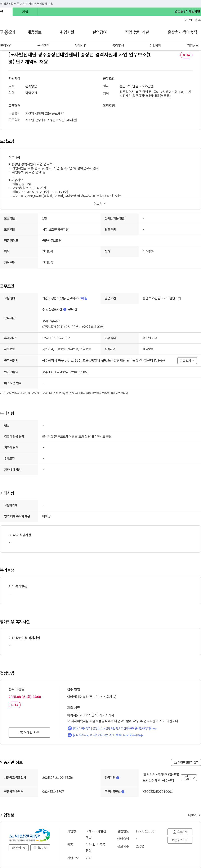201x868 pixels.
Task: Click the 고용24 logo
Action: point(8,32)
